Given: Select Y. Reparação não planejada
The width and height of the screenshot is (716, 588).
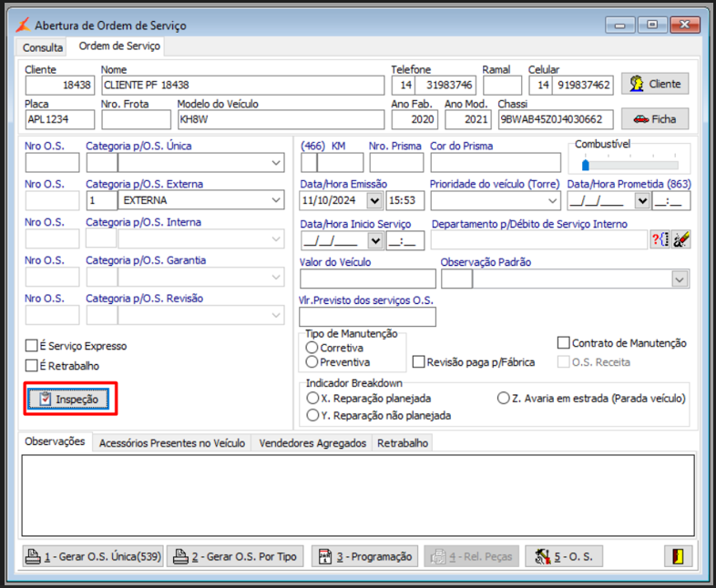Looking at the screenshot, I should click(x=312, y=415).
